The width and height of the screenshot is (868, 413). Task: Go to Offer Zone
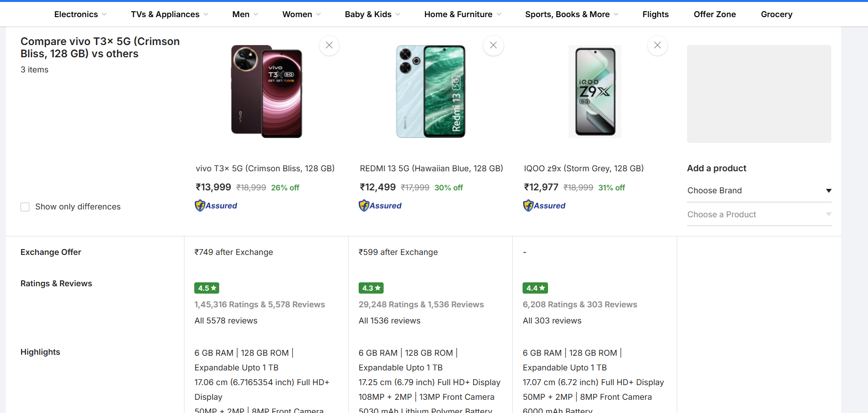[x=714, y=14]
